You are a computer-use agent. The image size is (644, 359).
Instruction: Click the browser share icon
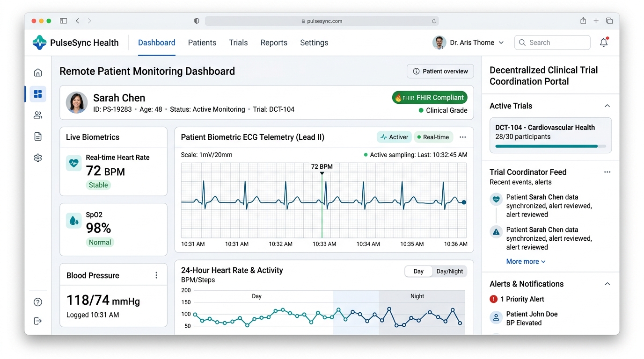tap(583, 21)
